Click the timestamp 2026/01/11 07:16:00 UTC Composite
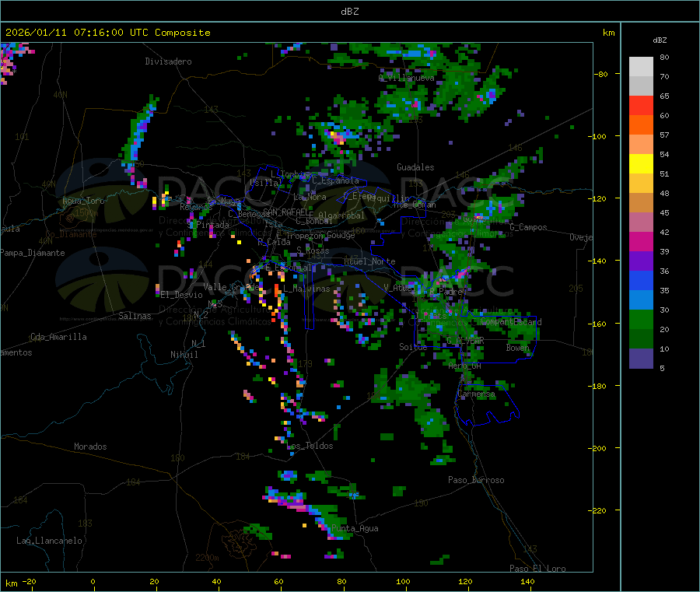This screenshot has width=700, height=592. point(107,33)
